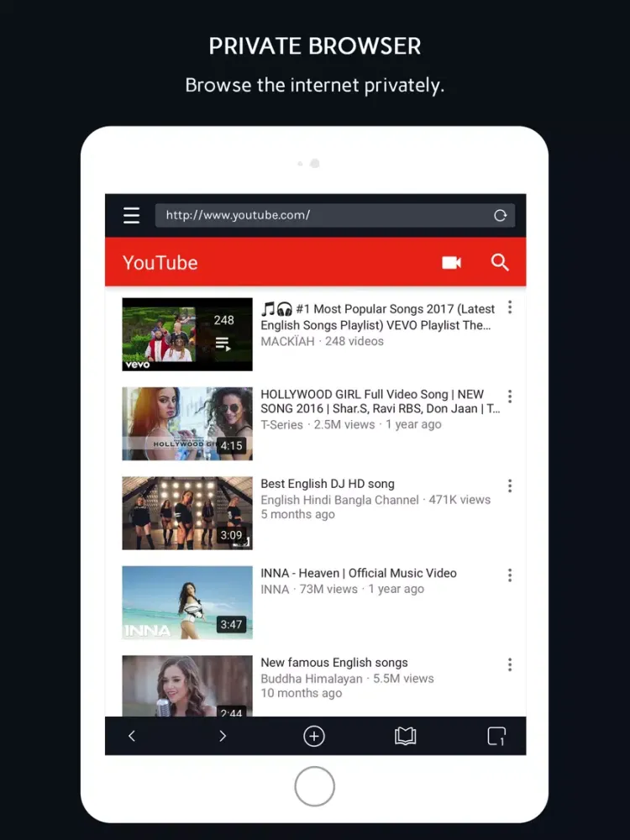Click the YouTube logo text
Screen dimensions: 630x840
pyautogui.click(x=160, y=262)
